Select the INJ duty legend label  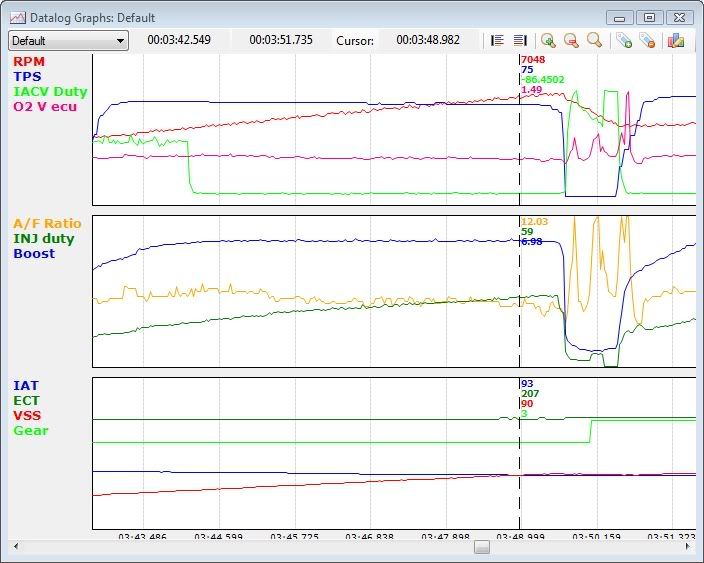(44, 239)
